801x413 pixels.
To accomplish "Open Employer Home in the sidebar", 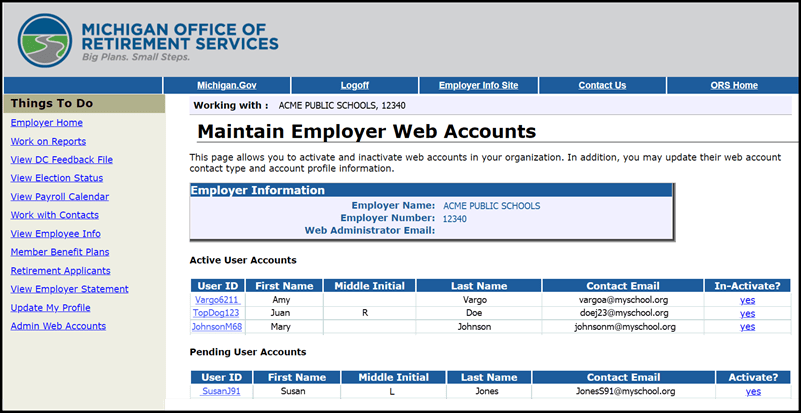I will click(47, 123).
